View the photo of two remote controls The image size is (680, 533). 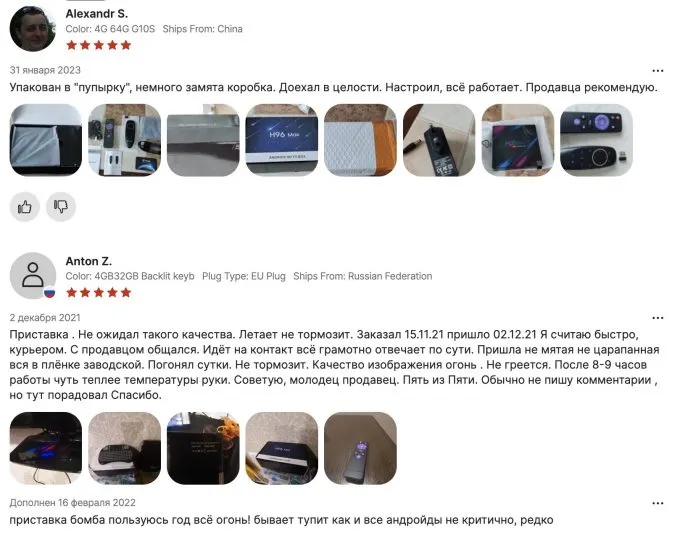596,140
